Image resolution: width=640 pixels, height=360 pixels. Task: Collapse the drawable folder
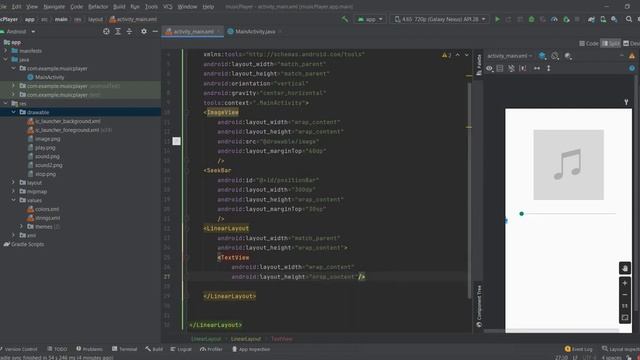pyautogui.click(x=13, y=112)
